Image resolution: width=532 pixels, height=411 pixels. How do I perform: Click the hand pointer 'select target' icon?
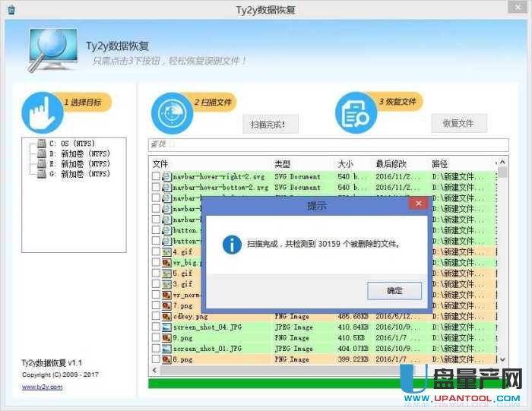tap(44, 112)
